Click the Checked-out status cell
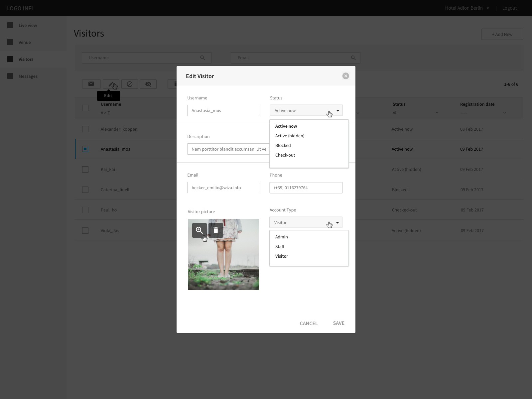532x399 pixels. pyautogui.click(x=404, y=210)
